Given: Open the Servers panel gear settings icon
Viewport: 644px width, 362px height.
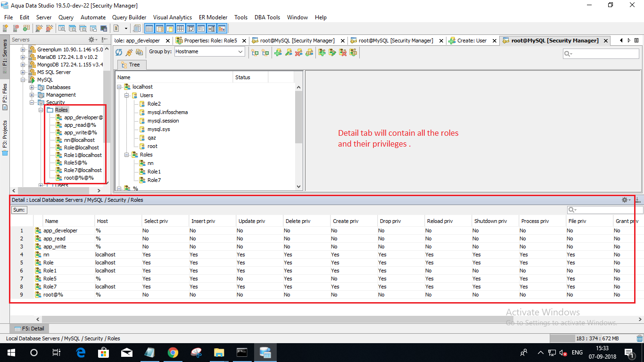Looking at the screenshot, I should point(93,40).
